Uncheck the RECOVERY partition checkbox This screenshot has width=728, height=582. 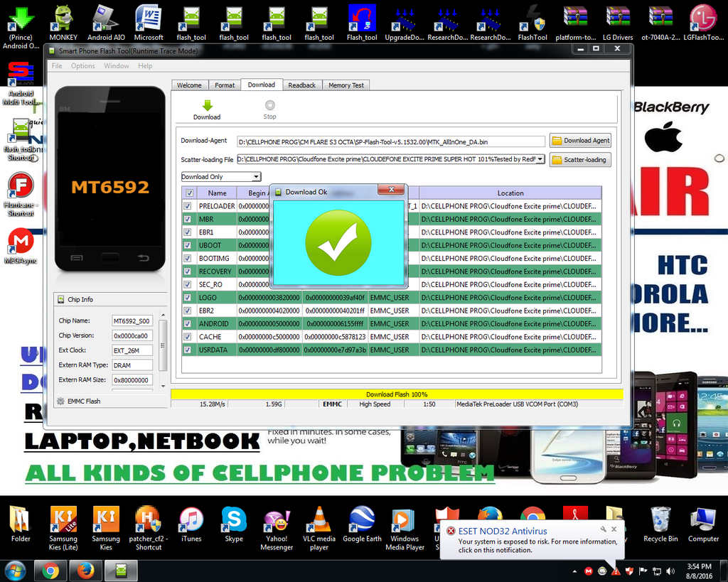(188, 271)
